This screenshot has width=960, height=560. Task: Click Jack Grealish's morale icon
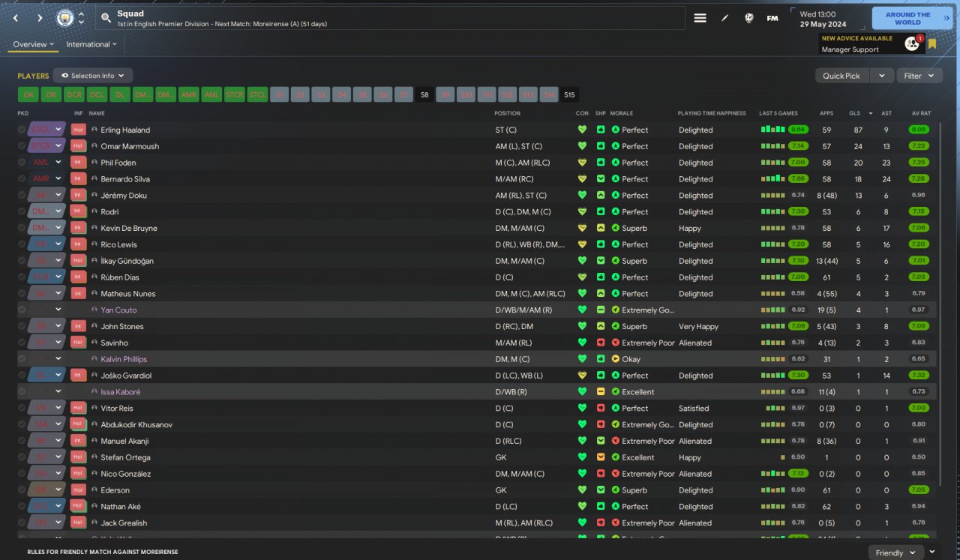[615, 523]
